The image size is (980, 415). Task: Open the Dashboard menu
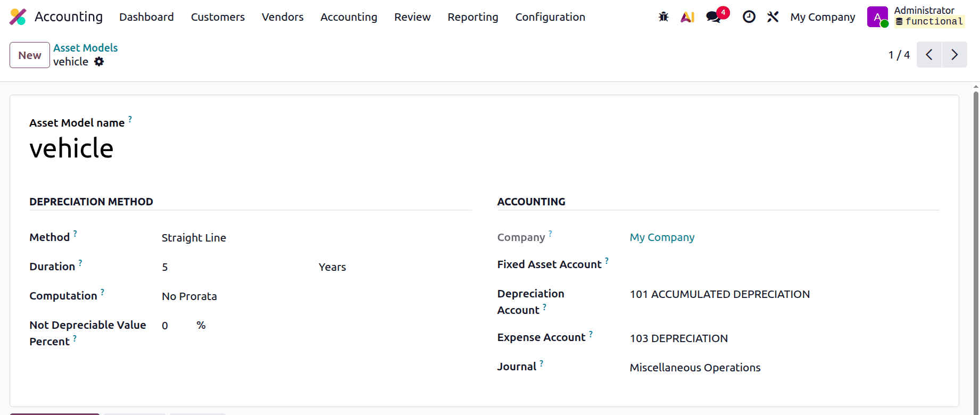pos(146,17)
